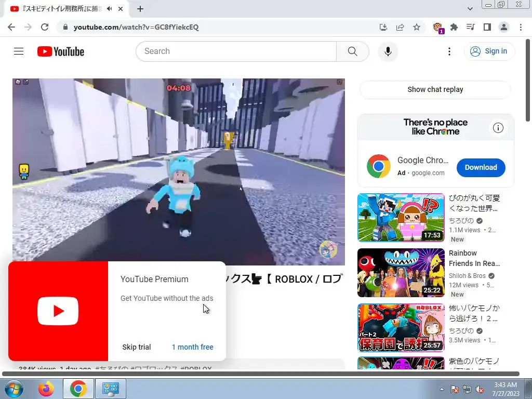Open the install app icon in address bar
This screenshot has width=532, height=399.
coord(383,27)
